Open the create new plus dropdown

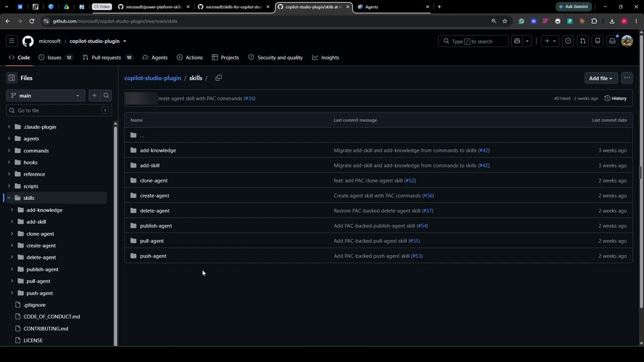click(550, 41)
